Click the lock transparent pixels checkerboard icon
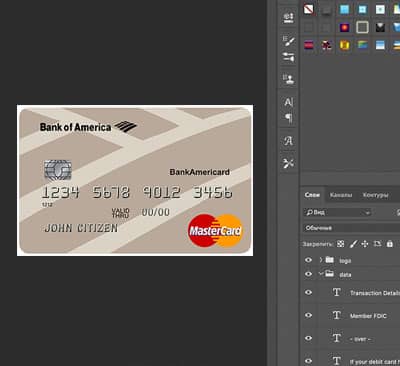 pos(340,244)
